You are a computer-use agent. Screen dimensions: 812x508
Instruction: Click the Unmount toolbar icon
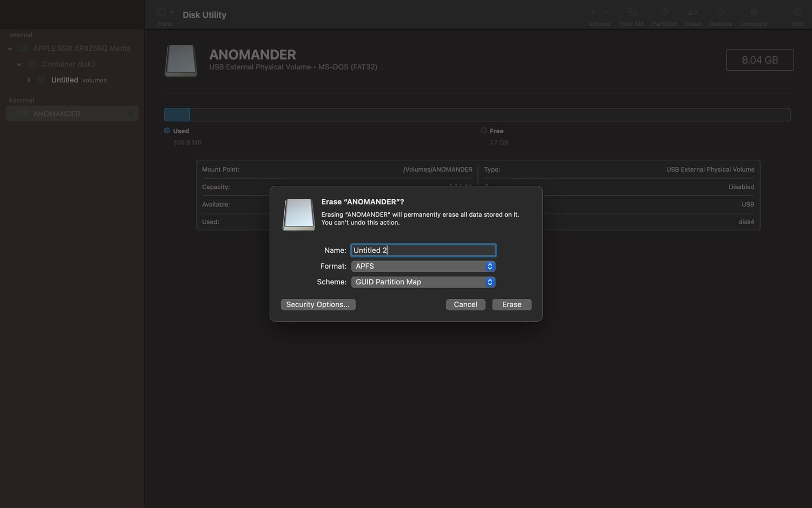click(x=754, y=11)
